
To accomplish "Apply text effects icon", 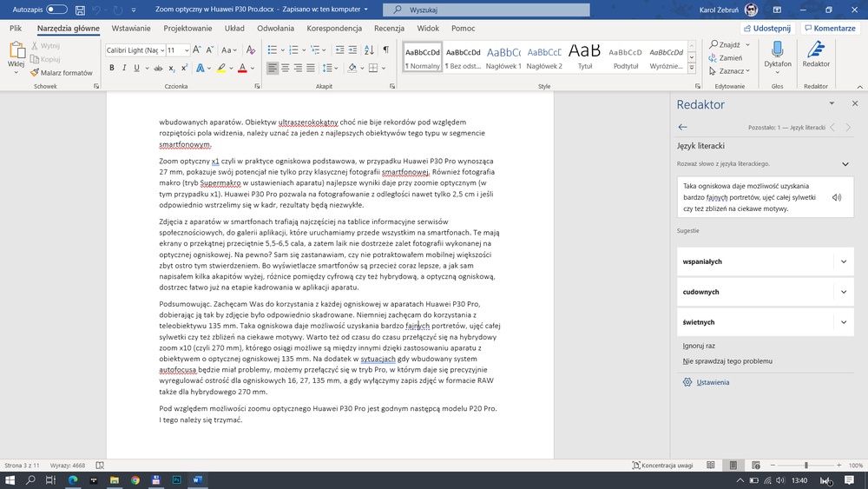I will pyautogui.click(x=200, y=68).
